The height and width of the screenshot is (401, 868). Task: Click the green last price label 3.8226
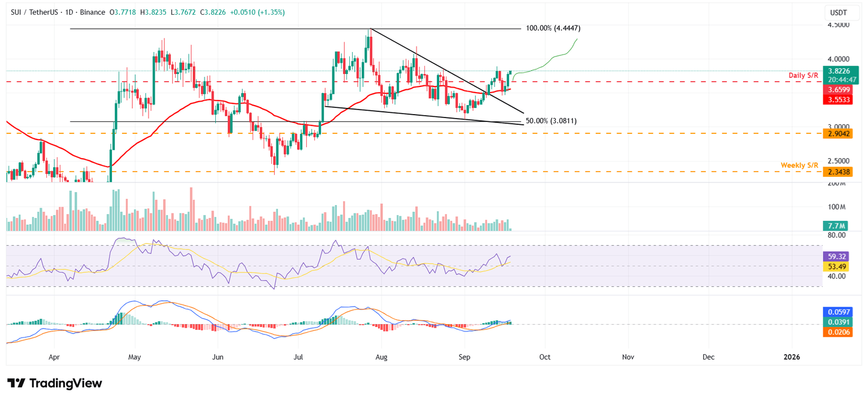839,72
